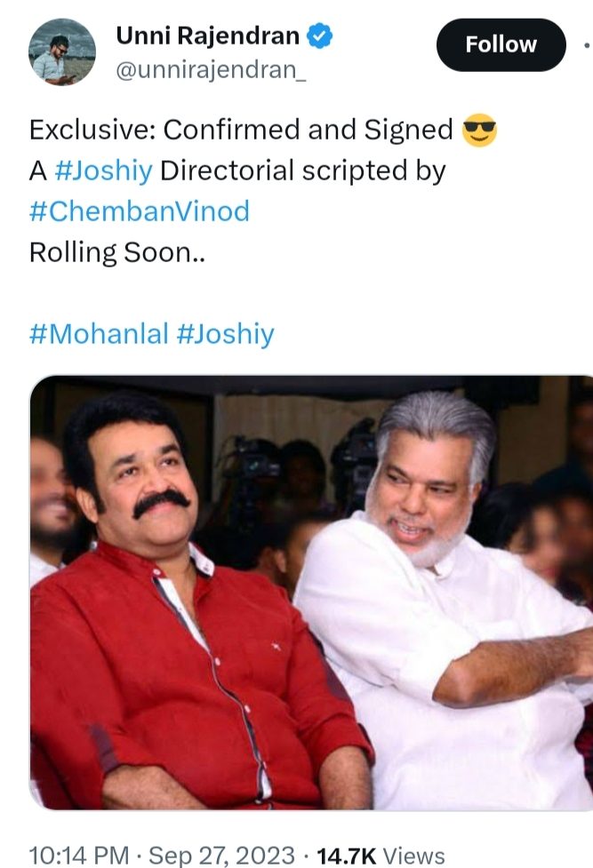Follow Unni Rajendran

click(x=501, y=44)
